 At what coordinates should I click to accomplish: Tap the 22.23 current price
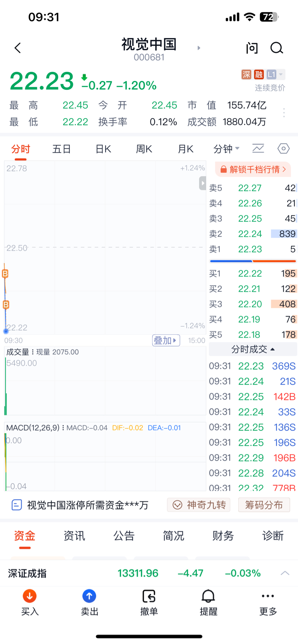(42, 81)
